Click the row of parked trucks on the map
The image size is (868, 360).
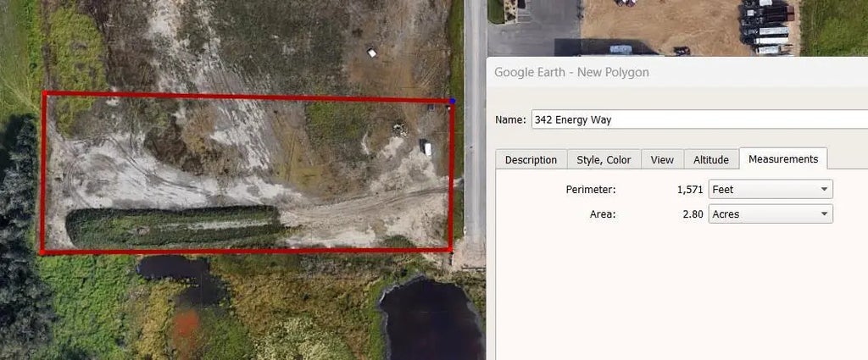(x=765, y=27)
